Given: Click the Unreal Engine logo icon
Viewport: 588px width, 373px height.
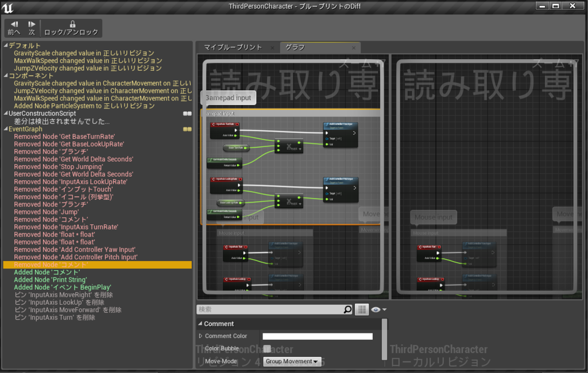Looking at the screenshot, I should (7, 7).
